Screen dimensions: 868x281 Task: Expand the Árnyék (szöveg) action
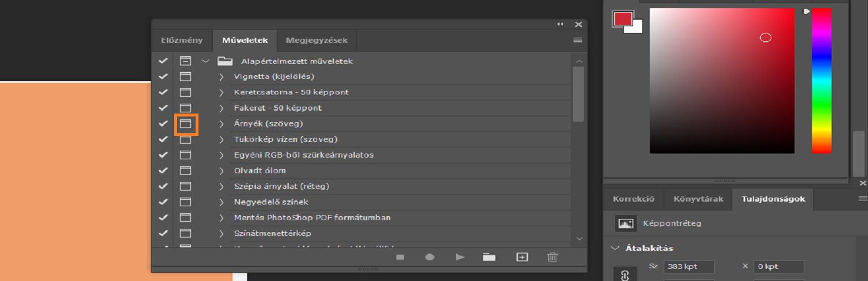coord(221,123)
